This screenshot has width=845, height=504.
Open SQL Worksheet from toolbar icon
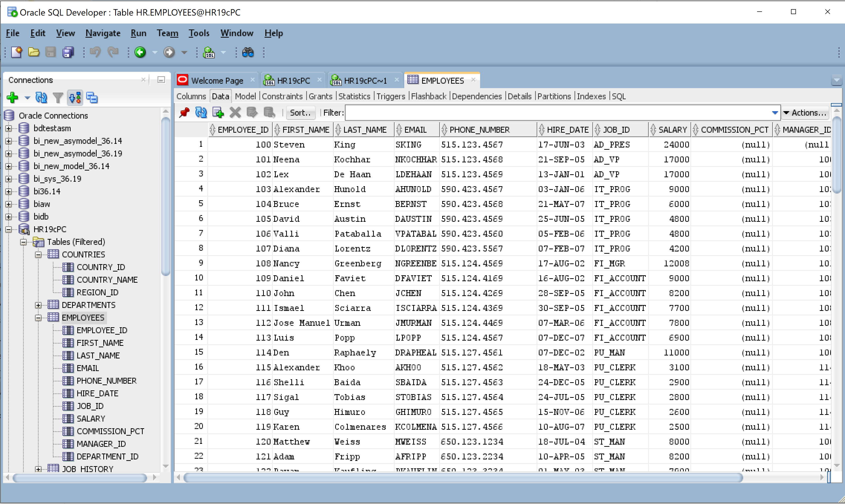point(209,52)
